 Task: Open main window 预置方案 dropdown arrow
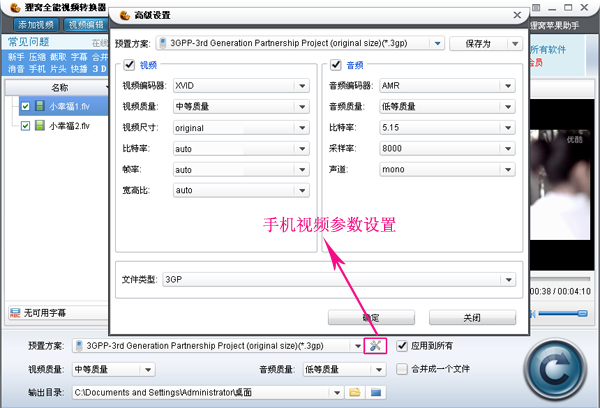coord(357,346)
